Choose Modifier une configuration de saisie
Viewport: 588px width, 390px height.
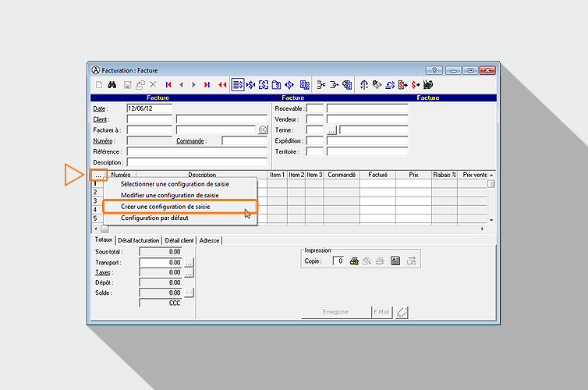pos(169,195)
